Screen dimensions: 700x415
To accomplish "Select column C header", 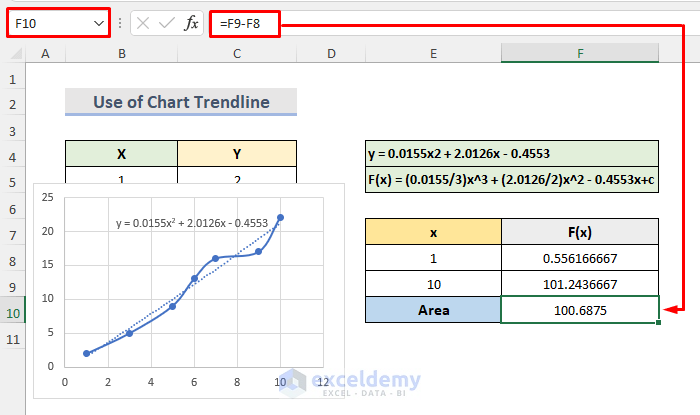I will click(x=237, y=54).
